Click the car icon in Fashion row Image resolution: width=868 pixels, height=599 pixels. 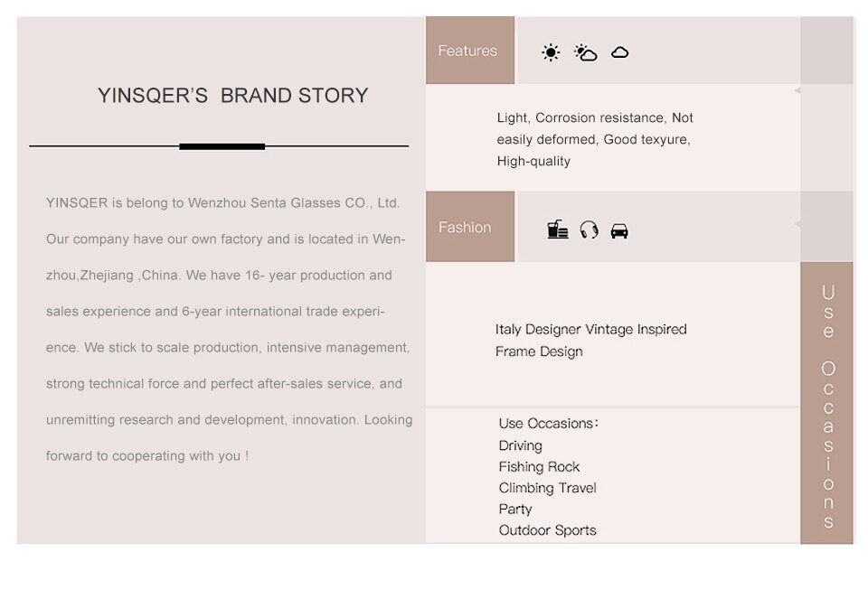pyautogui.click(x=619, y=230)
